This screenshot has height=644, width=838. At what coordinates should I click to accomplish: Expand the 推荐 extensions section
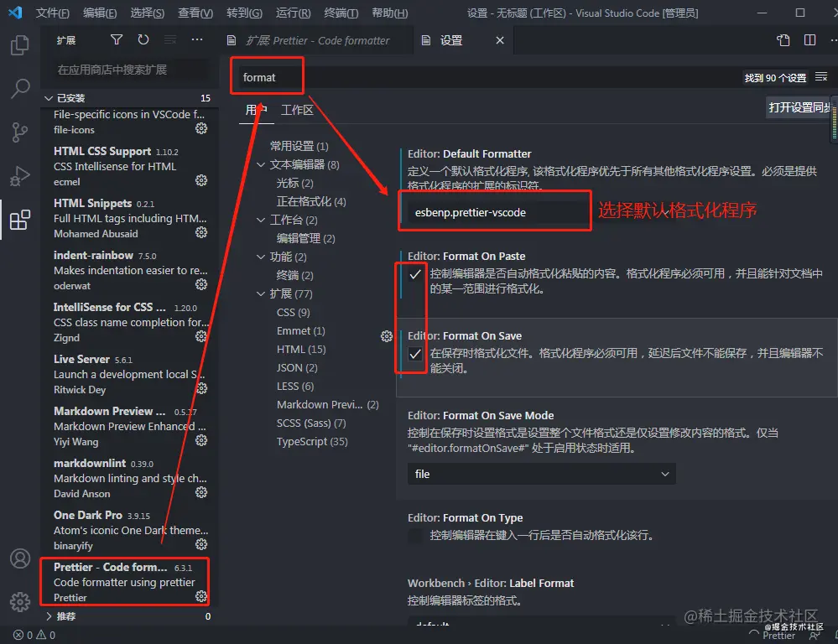coord(128,616)
